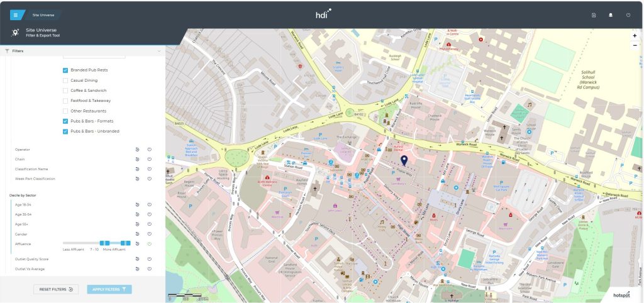644x303 pixels.
Task: Click the reset icon for Outlet Quality Score
Action: 137,259
